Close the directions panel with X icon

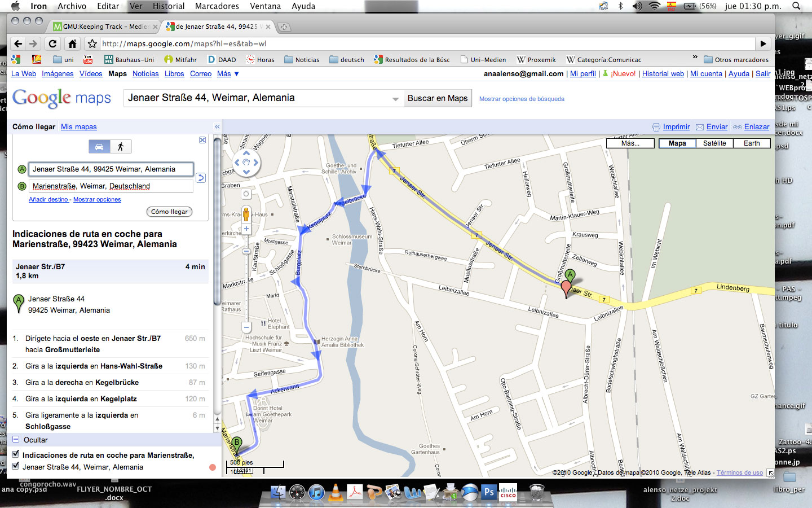(x=202, y=140)
